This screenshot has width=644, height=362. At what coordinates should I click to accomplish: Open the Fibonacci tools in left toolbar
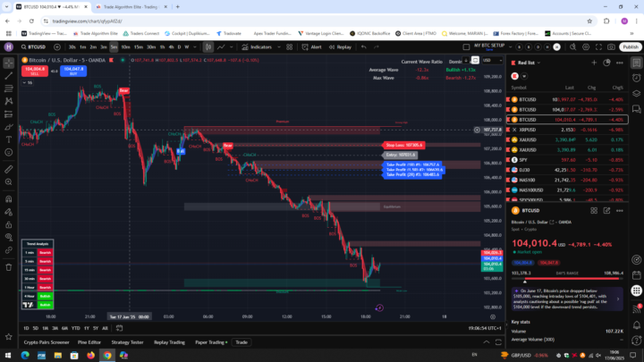[x=9, y=88]
